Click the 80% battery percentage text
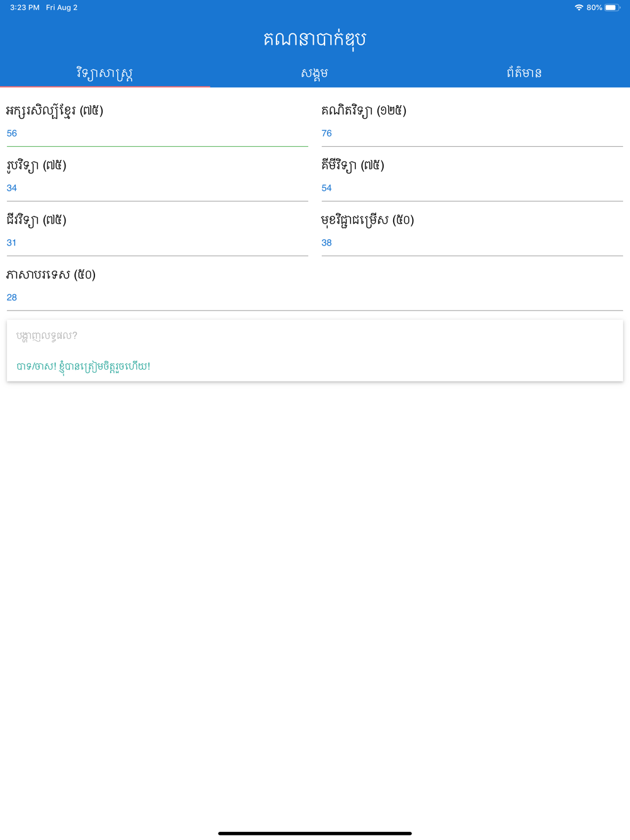The image size is (630, 840). [594, 8]
